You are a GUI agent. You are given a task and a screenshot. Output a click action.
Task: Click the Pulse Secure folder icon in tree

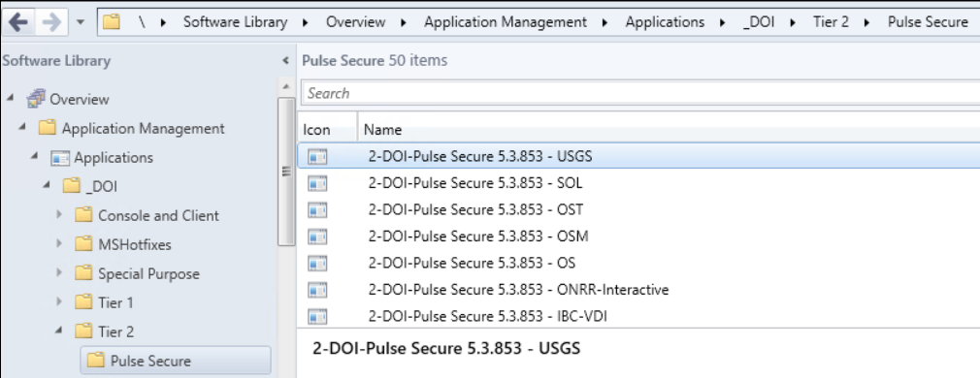point(96,360)
